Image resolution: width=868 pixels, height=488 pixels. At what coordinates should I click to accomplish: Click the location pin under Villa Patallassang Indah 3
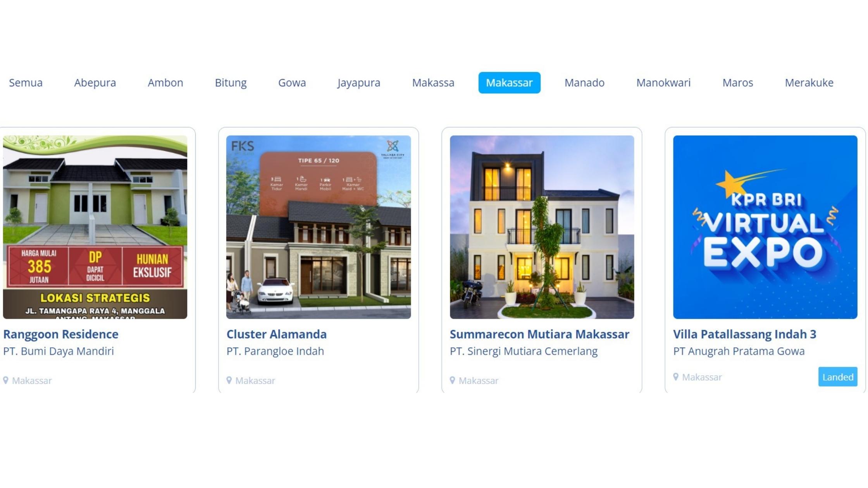tap(676, 377)
